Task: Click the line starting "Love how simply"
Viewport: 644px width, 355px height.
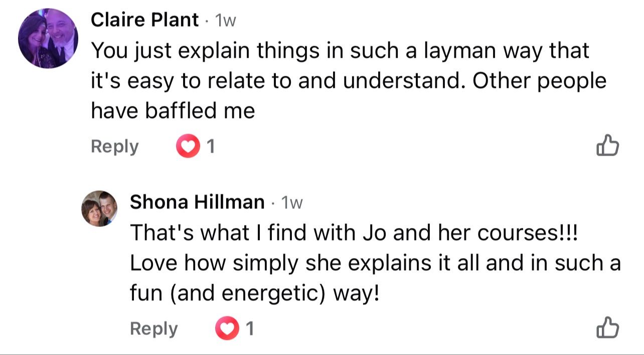Action: coord(375,263)
